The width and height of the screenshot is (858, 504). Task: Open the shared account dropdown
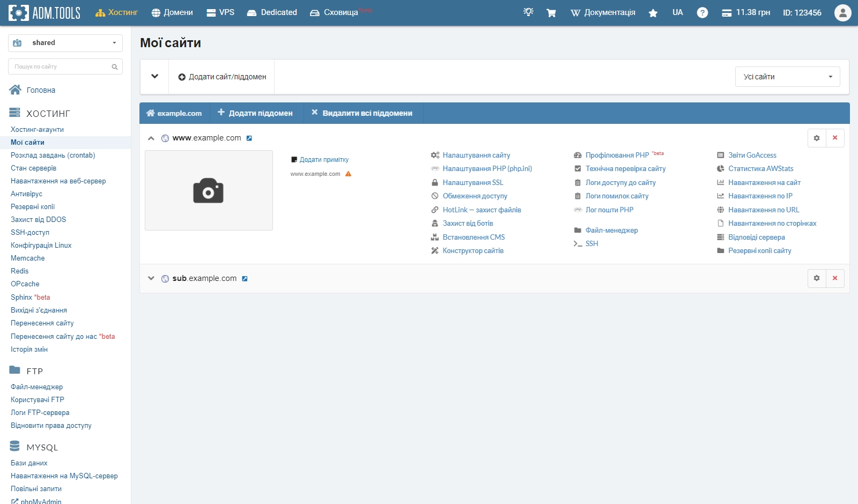pos(65,43)
